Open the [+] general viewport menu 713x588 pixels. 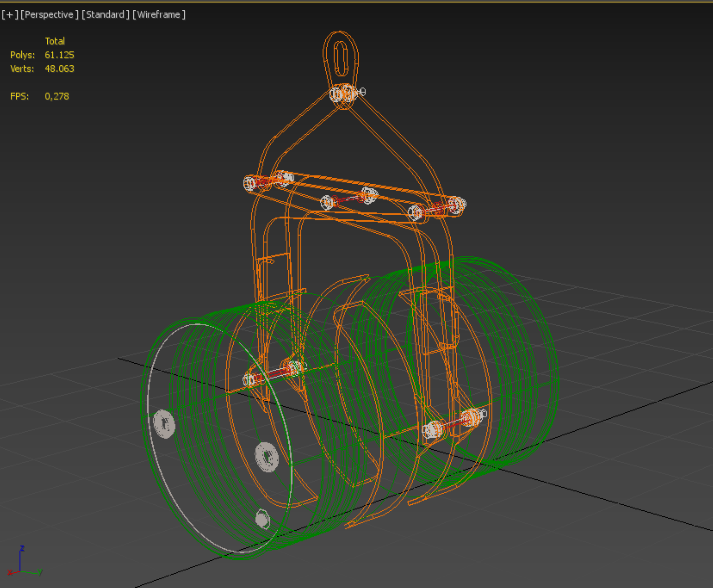click(x=9, y=15)
